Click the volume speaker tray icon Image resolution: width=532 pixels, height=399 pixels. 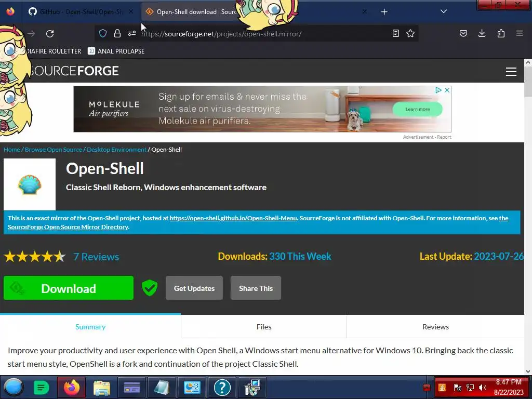[x=483, y=388]
